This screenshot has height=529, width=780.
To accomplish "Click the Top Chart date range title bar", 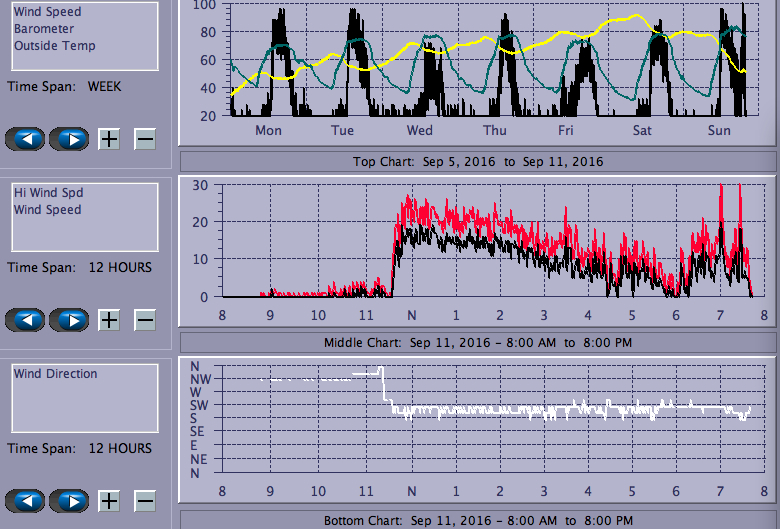I will pos(478,161).
